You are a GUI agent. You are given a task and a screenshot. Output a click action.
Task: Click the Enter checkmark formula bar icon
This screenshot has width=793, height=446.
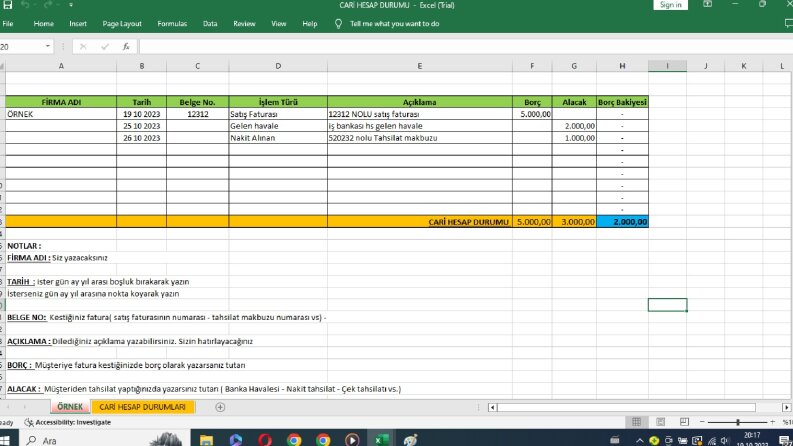pos(105,47)
